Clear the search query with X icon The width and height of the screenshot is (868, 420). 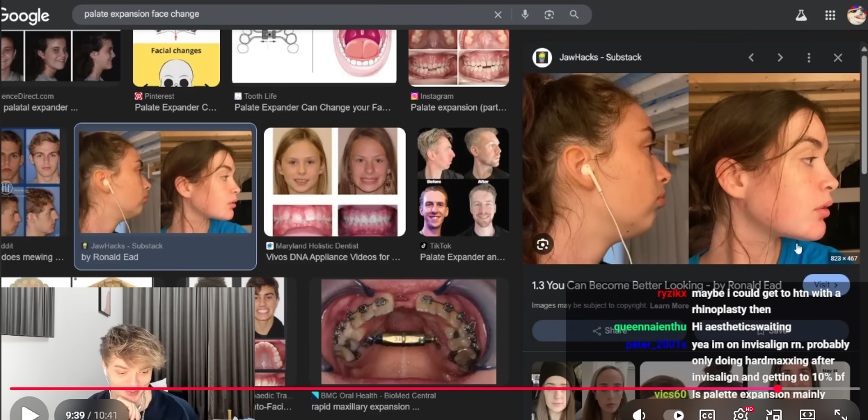498,15
